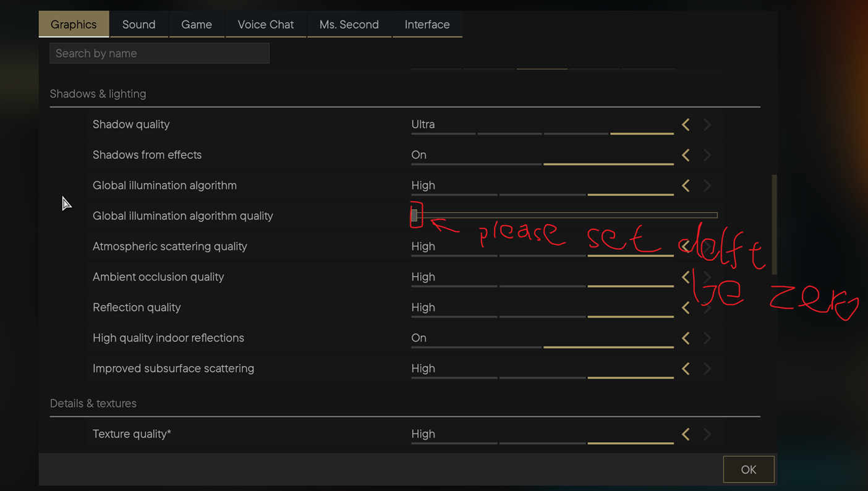Open the Game tab
The image size is (868, 491).
197,24
